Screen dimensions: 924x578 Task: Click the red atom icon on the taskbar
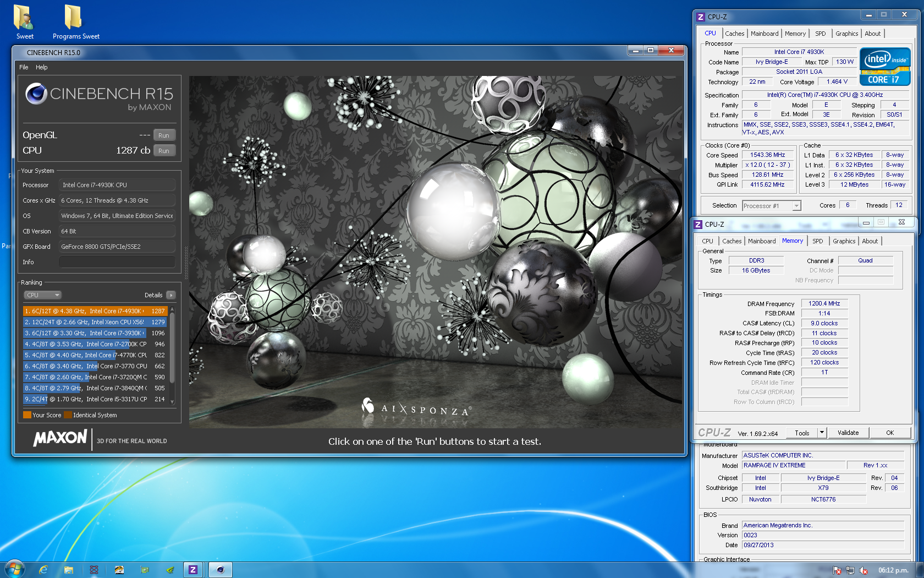point(94,570)
